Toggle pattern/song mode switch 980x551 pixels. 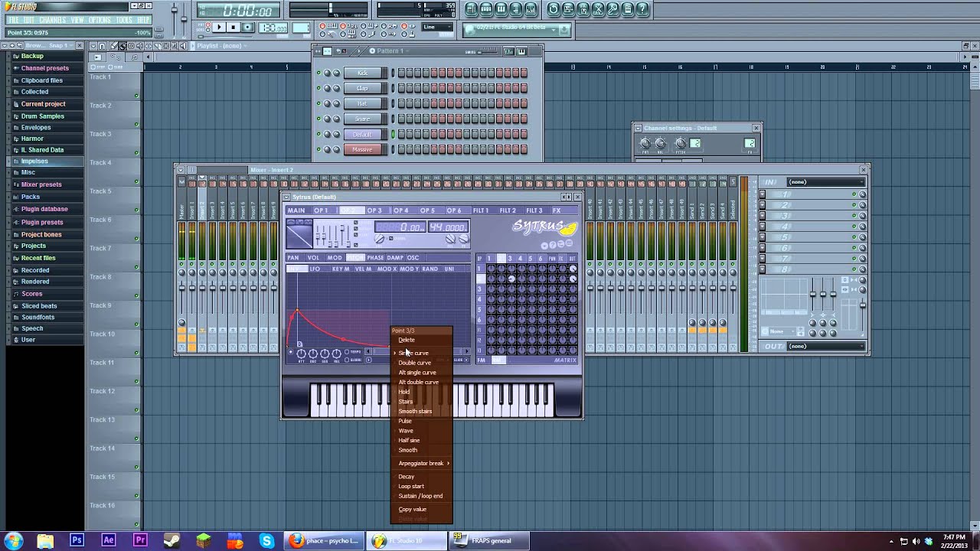(x=207, y=27)
